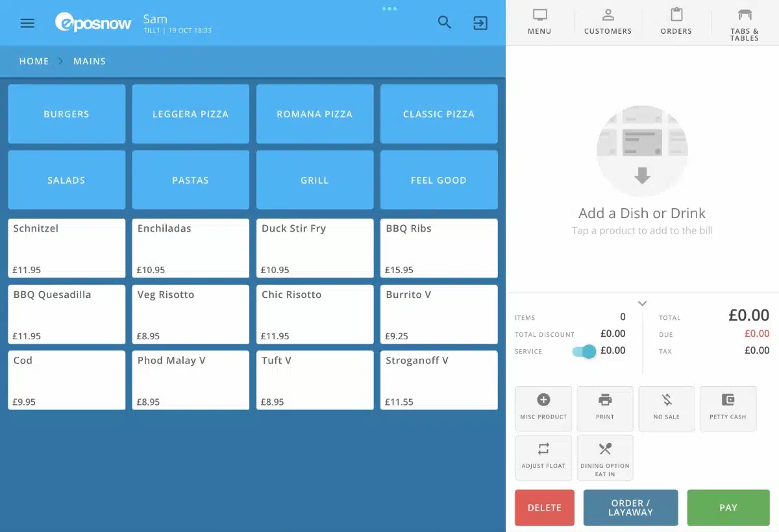Screen dimensions: 779x532
Task: Toggle the Service charge switch off
Action: [x=582, y=351]
